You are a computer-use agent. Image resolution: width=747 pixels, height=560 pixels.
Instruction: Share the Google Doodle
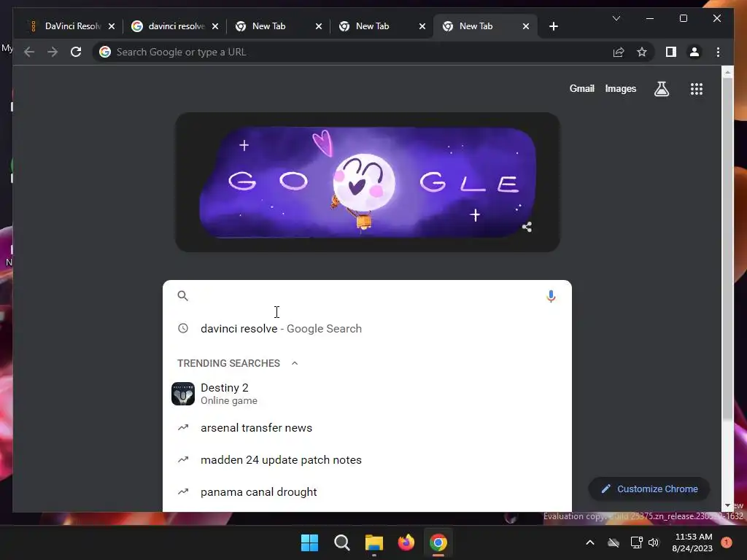click(x=527, y=227)
